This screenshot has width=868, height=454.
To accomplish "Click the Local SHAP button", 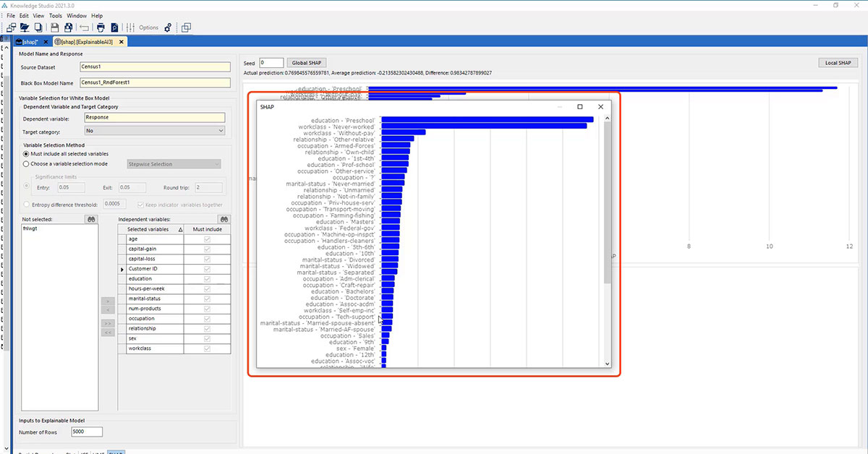I will [x=838, y=63].
